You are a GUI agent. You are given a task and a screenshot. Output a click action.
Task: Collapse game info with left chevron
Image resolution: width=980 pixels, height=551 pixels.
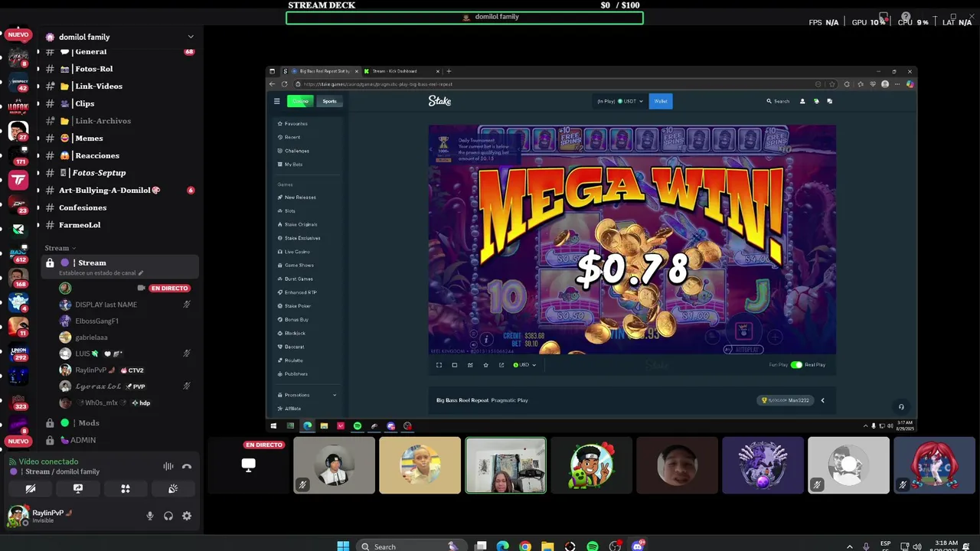pos(822,400)
